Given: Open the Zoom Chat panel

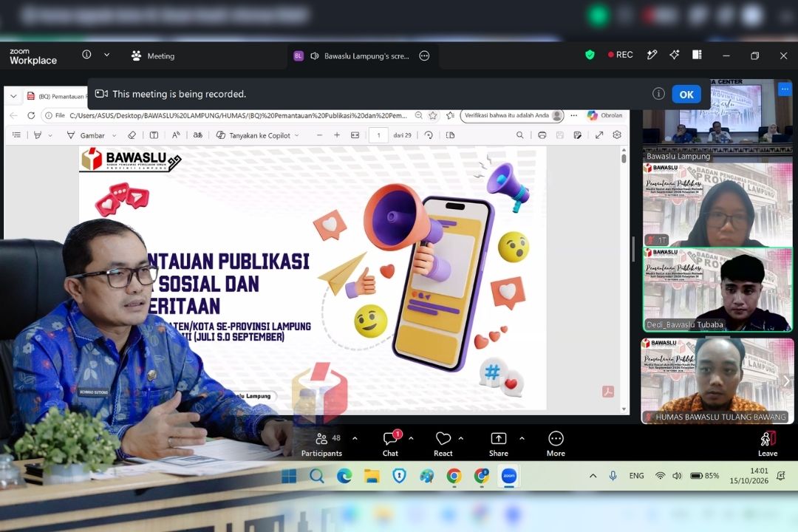Looking at the screenshot, I should point(390,444).
